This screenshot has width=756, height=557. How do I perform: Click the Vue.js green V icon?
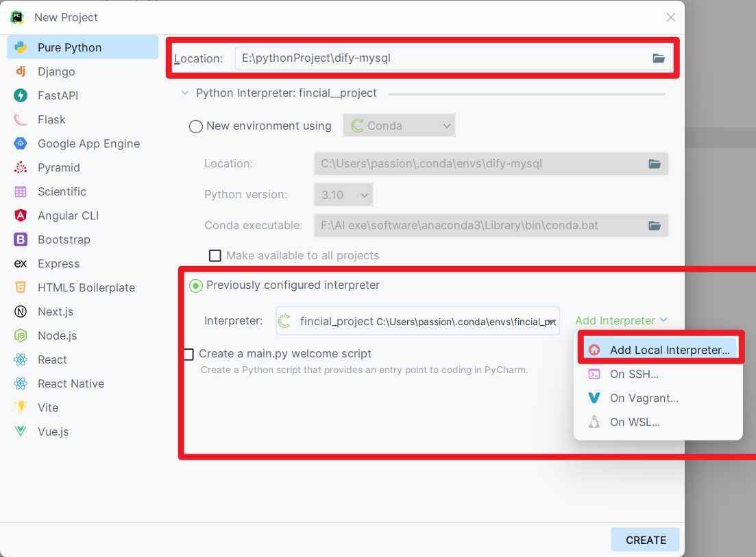[21, 431]
